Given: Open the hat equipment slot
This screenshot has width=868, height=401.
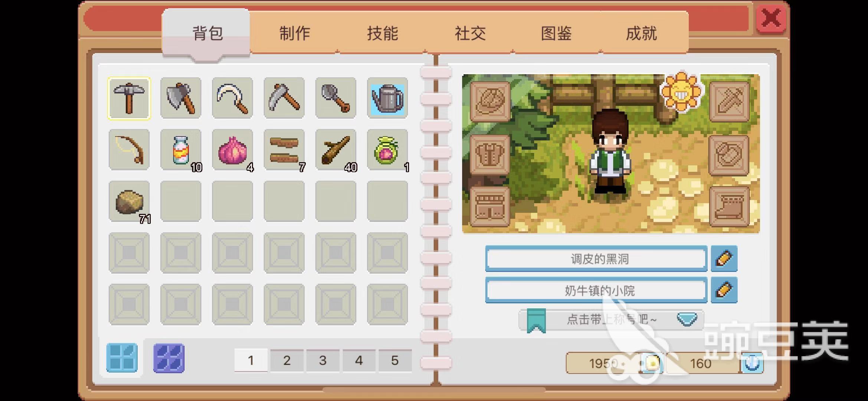Looking at the screenshot, I should point(490,101).
